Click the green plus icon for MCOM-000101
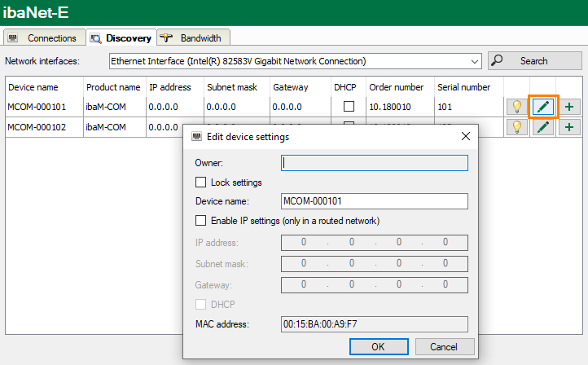Screen dimensions: 588x365 568,107
